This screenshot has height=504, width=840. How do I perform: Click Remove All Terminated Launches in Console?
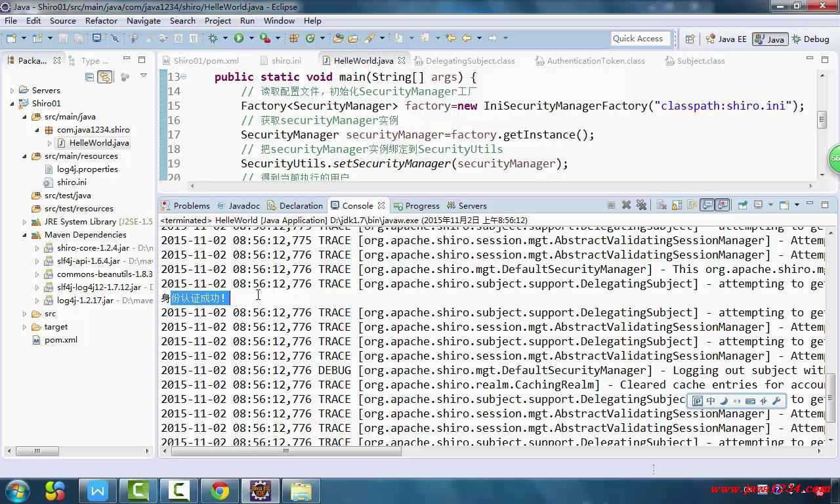pos(641,205)
